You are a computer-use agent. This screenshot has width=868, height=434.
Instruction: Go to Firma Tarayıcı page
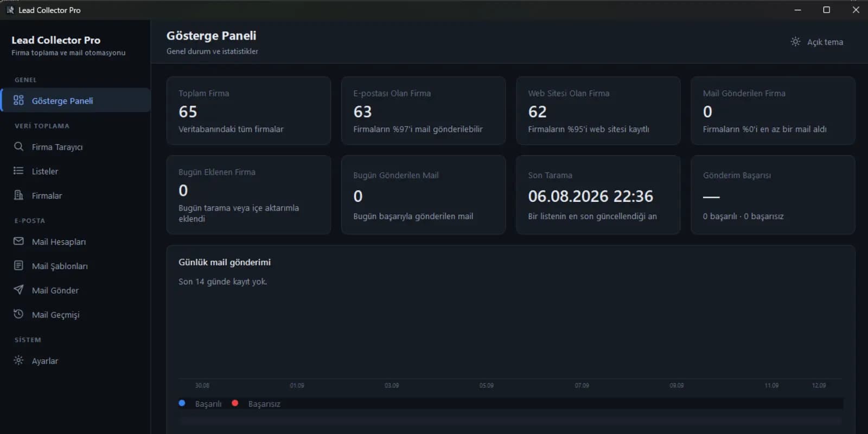tap(76, 146)
